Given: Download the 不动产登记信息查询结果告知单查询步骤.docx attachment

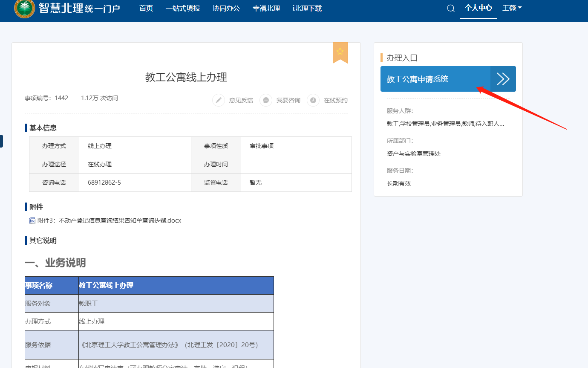Looking at the screenshot, I should (x=109, y=220).
